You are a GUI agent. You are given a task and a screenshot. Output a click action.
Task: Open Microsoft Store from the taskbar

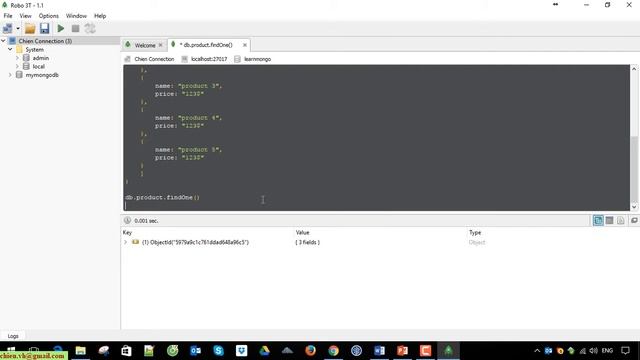(x=126, y=351)
